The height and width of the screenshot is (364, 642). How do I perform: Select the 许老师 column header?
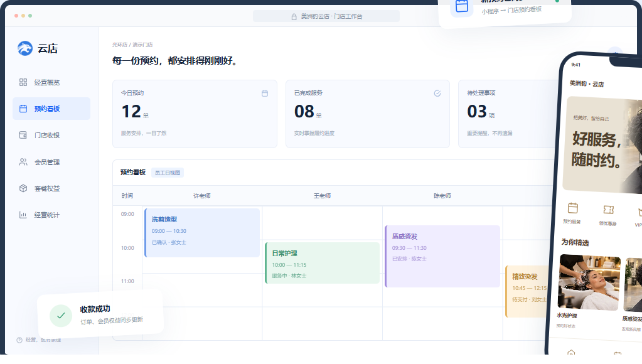[202, 196]
